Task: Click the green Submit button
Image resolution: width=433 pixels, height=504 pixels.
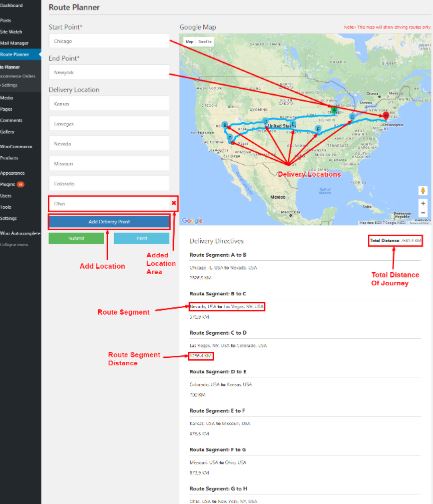Action: click(76, 238)
